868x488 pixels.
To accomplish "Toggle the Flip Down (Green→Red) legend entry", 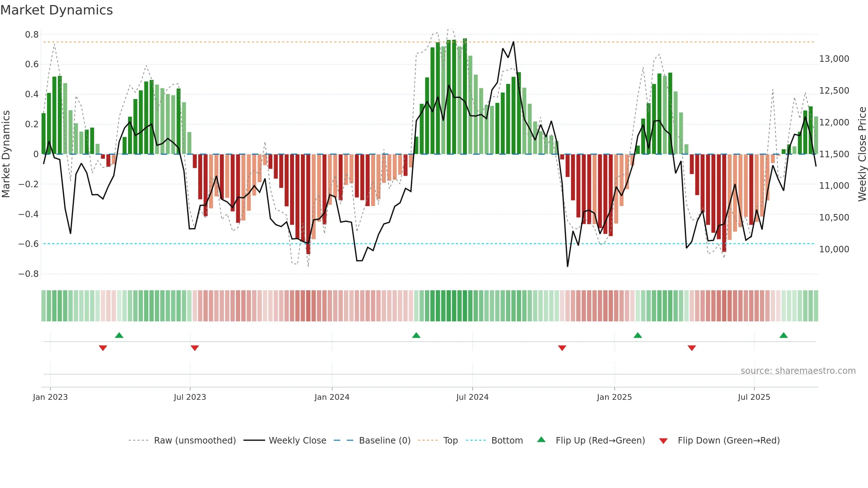I will [719, 440].
